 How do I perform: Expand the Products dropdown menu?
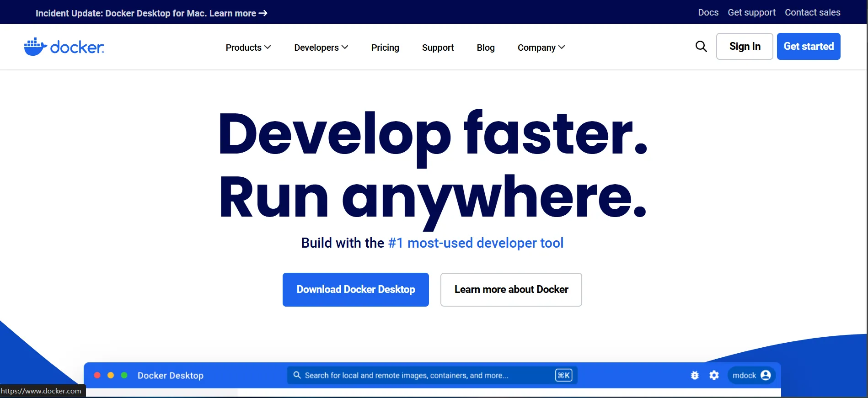pos(248,48)
